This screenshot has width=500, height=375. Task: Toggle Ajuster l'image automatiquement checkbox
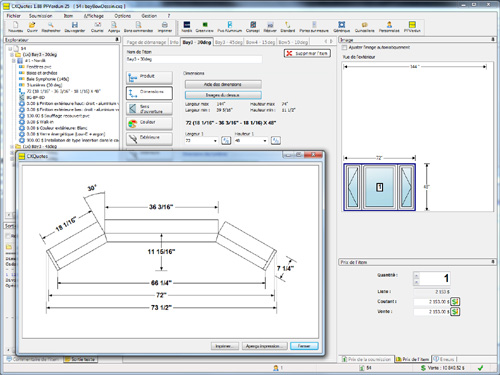pos(344,48)
